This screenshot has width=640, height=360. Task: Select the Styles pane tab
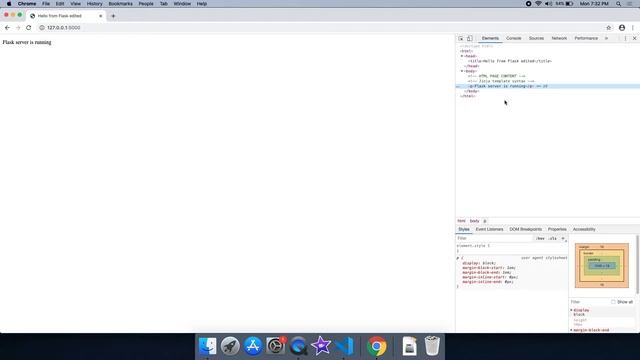coord(464,229)
